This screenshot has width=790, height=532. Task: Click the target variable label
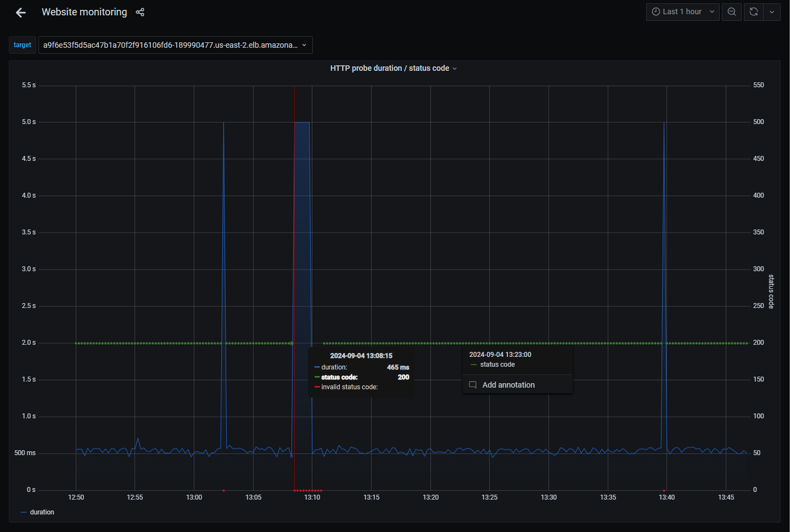click(x=22, y=45)
